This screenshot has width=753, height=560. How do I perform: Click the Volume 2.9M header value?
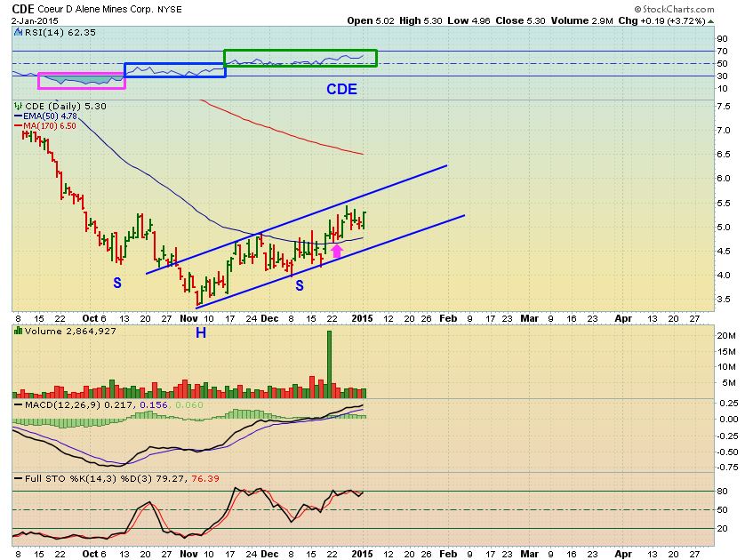[x=582, y=20]
